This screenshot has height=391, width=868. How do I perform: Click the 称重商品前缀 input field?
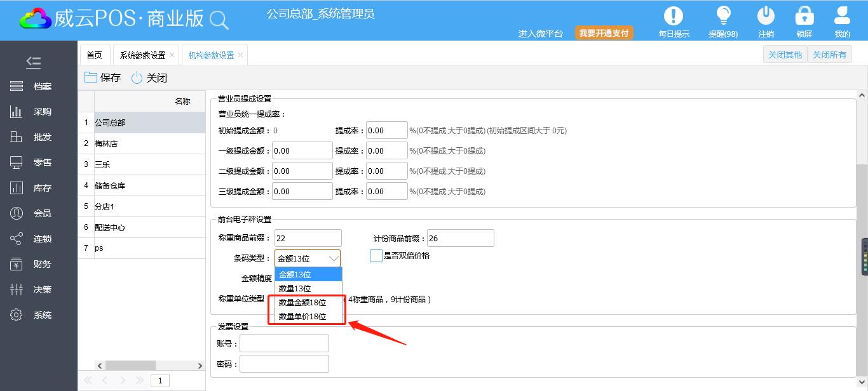pyautogui.click(x=308, y=239)
